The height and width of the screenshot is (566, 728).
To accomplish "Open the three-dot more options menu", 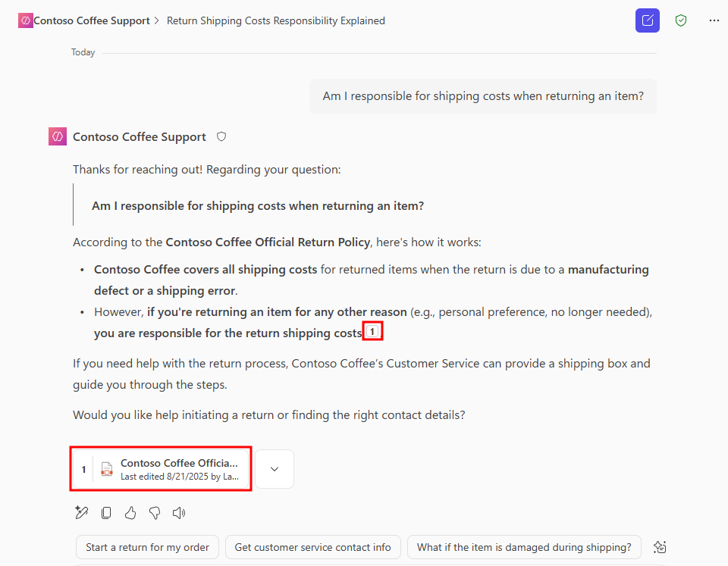I will (714, 20).
